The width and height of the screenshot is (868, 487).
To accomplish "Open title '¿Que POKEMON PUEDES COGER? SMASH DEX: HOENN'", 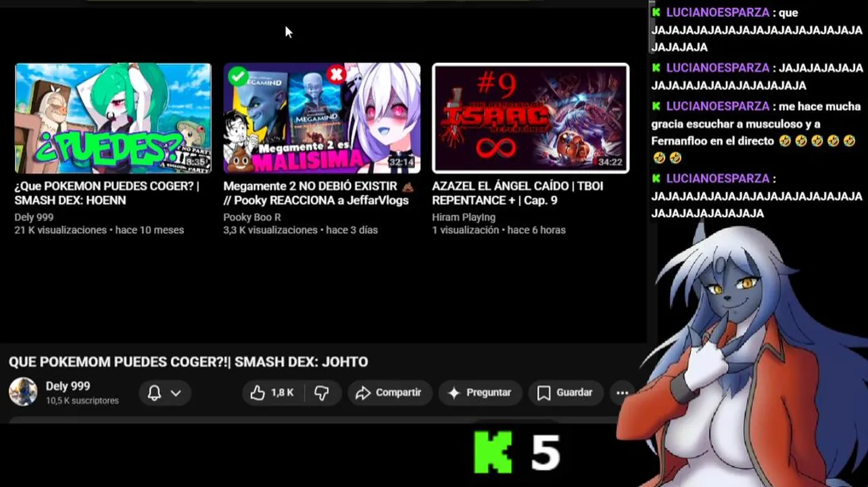I will [107, 193].
